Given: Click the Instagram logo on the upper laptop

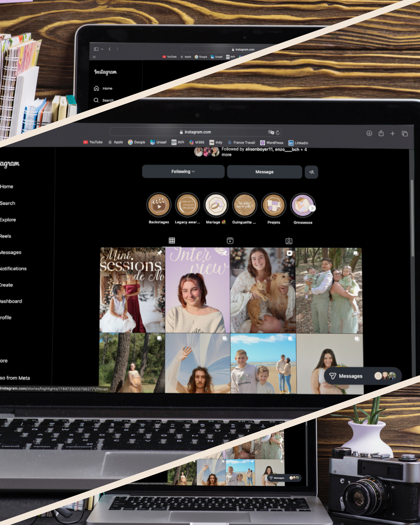Looking at the screenshot, I should [106, 72].
